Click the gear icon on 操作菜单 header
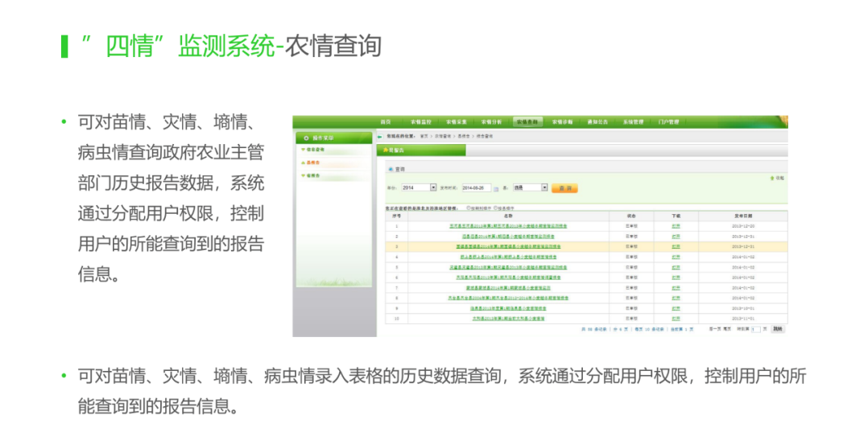868x428 pixels. coord(306,138)
